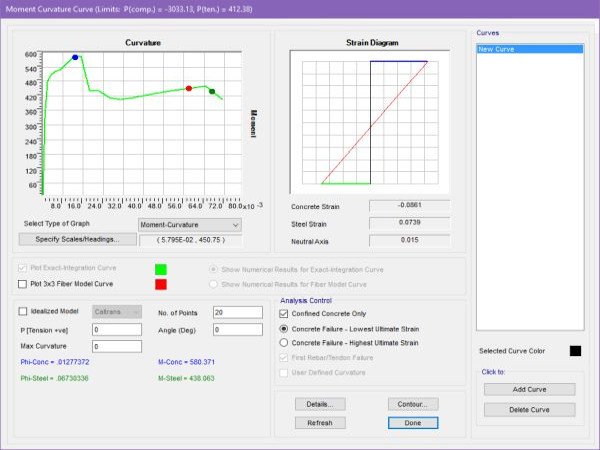Click the dark green marker on the curve
Screen dimensions: 600x450
[211, 91]
